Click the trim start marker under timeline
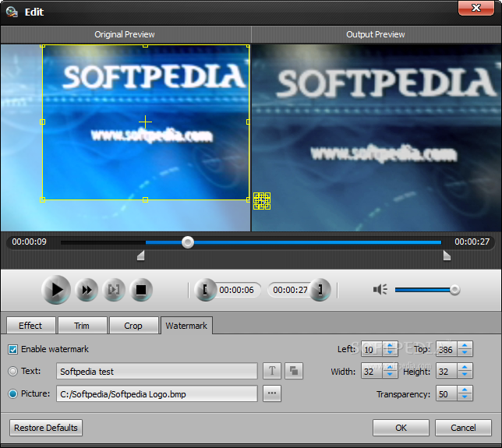The height and width of the screenshot is (448, 502). [141, 256]
